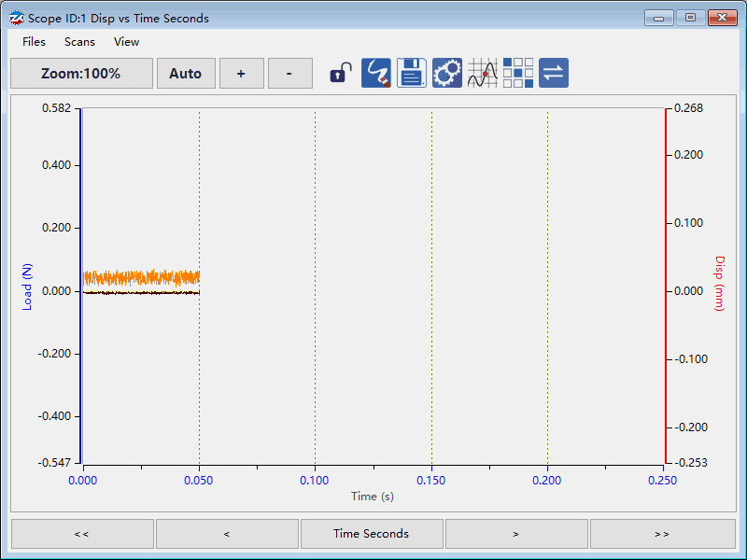
Task: Click the Zoom:100% button
Action: click(x=81, y=74)
